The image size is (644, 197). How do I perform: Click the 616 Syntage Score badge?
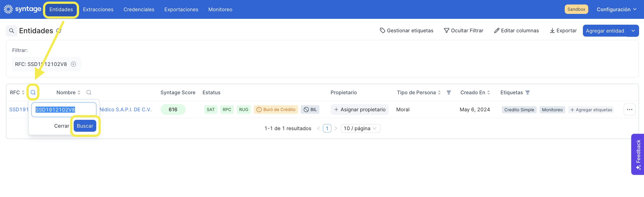coord(173,109)
